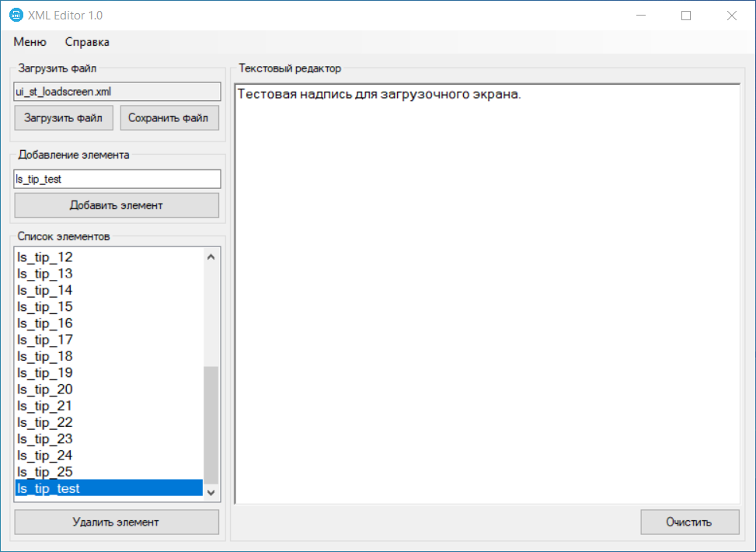Image resolution: width=756 pixels, height=552 pixels.
Task: Select ls_tip_16 in the list
Action: (x=109, y=323)
